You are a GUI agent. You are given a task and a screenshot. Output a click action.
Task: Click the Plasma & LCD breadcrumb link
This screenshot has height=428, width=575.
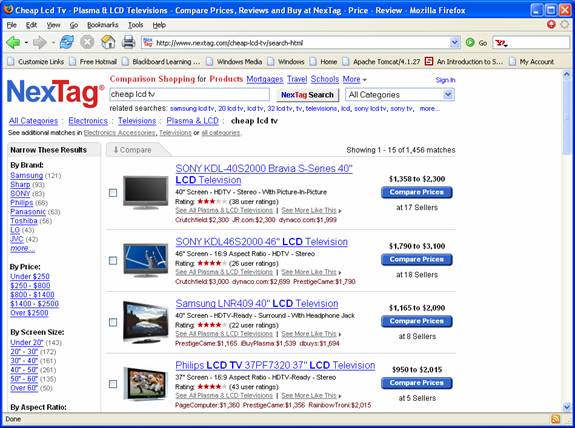[193, 121]
